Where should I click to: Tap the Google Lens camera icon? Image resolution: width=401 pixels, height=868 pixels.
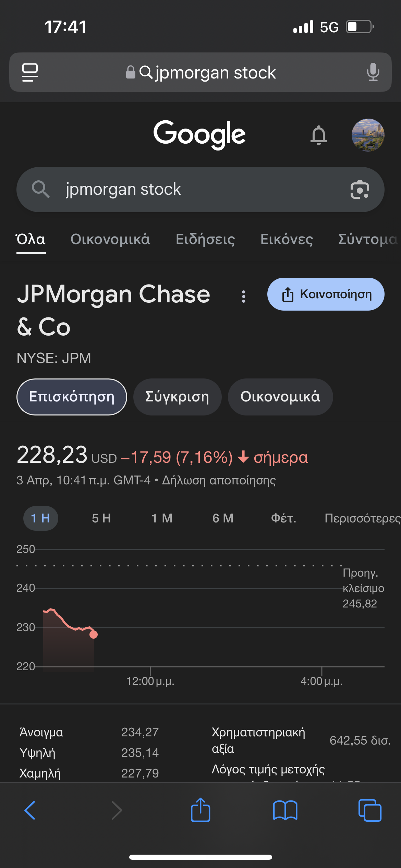click(x=360, y=190)
